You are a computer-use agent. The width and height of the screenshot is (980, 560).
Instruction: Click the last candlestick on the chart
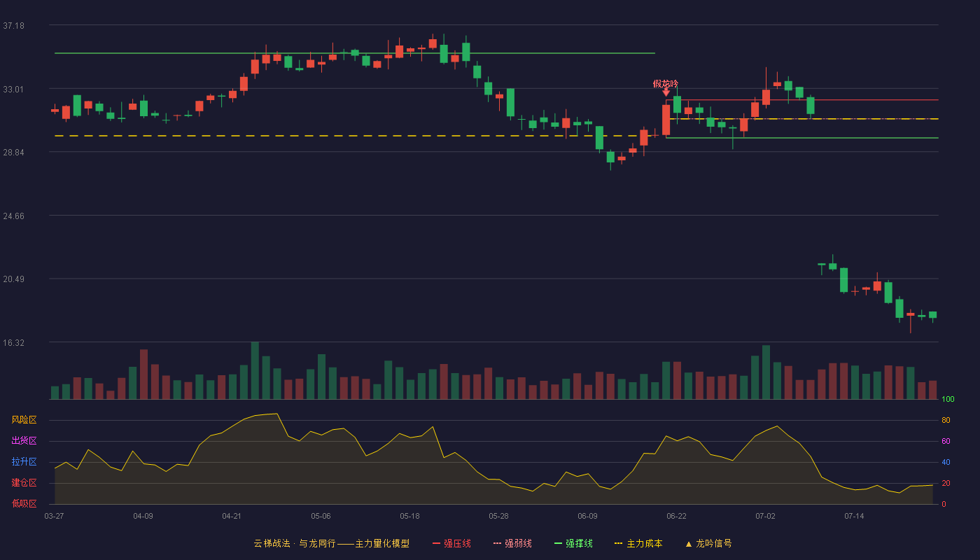(x=932, y=316)
